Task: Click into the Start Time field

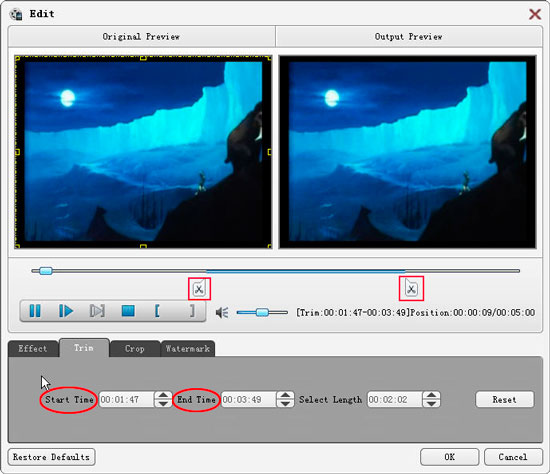Action: coord(127,400)
